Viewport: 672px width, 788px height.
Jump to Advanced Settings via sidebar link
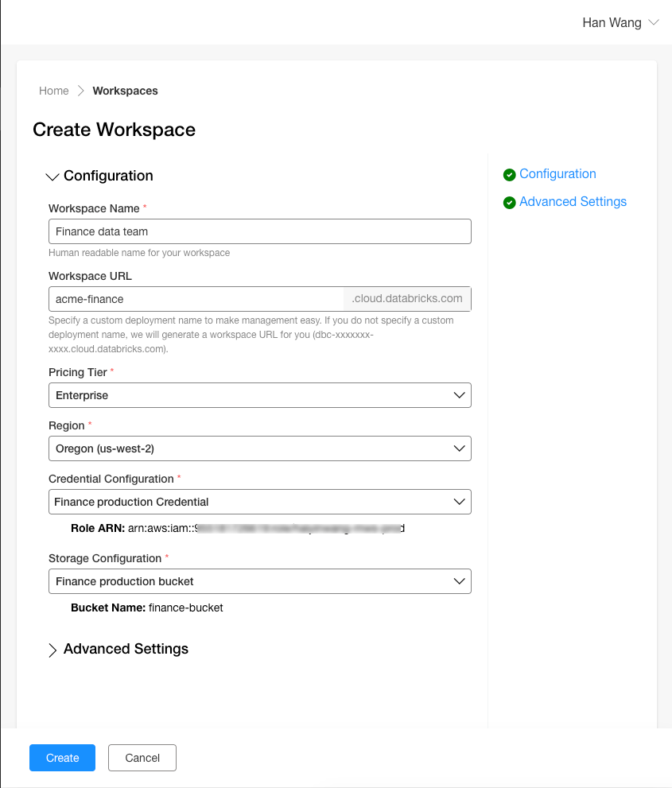click(x=573, y=202)
